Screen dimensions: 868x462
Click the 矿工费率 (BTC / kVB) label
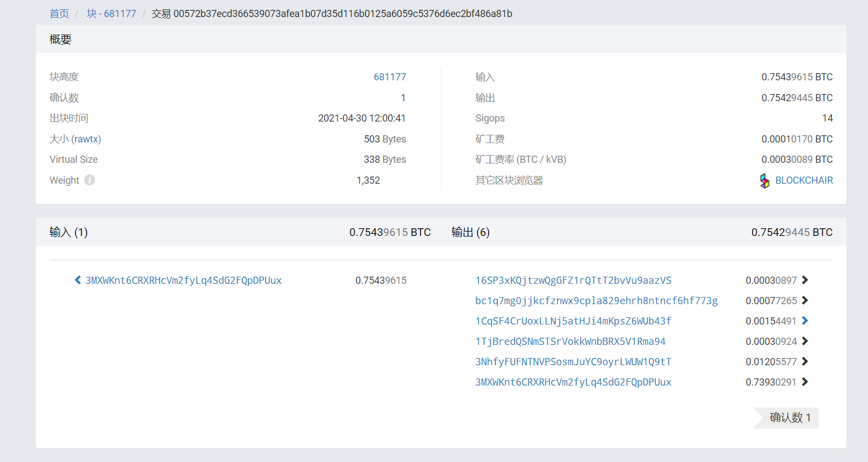tap(521, 159)
